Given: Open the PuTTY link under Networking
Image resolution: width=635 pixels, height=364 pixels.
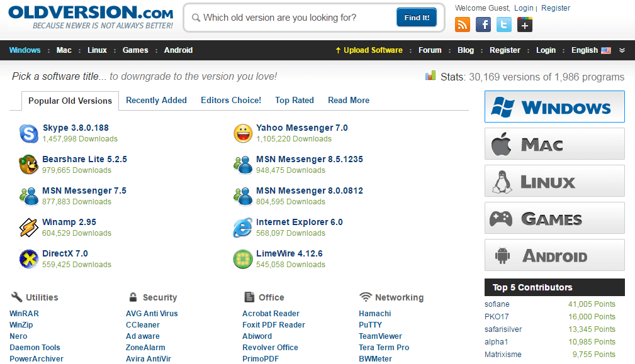Looking at the screenshot, I should [x=370, y=325].
